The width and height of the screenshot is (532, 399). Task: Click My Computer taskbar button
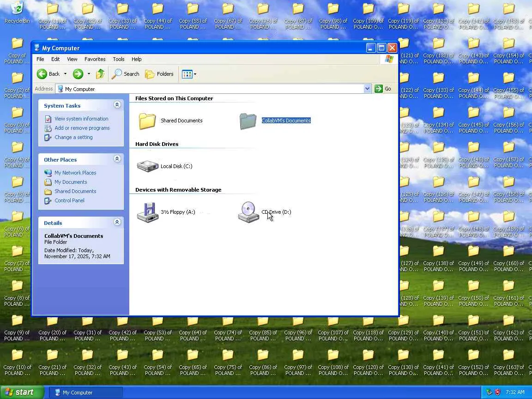click(x=86, y=393)
